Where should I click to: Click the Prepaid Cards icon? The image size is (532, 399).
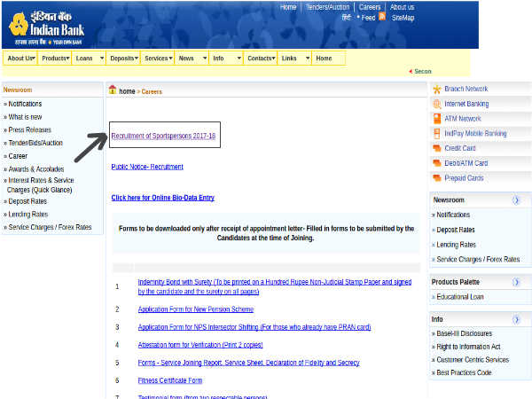point(437,178)
